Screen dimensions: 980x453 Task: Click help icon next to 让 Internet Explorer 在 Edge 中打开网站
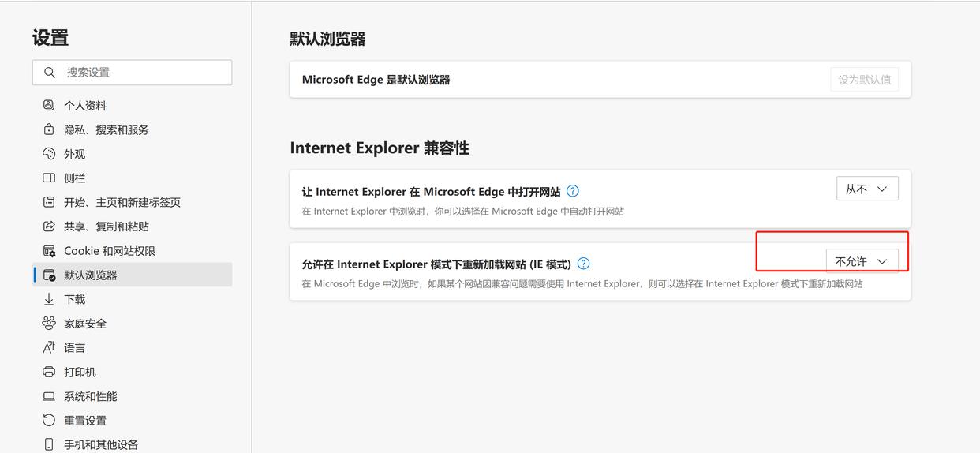[573, 191]
